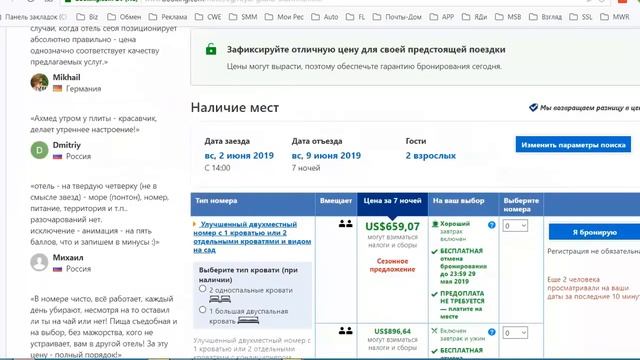The image size is (640, 360).
Task: Change guests 2 взрослых
Action: pos(431,156)
